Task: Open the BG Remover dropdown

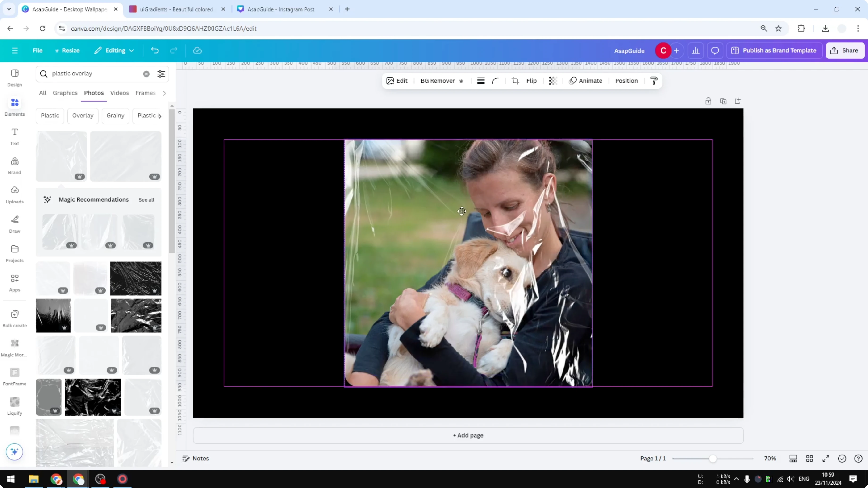Action: point(461,81)
